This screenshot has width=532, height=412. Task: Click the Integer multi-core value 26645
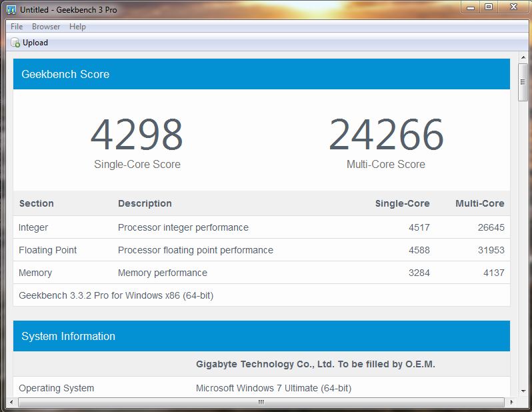click(491, 227)
